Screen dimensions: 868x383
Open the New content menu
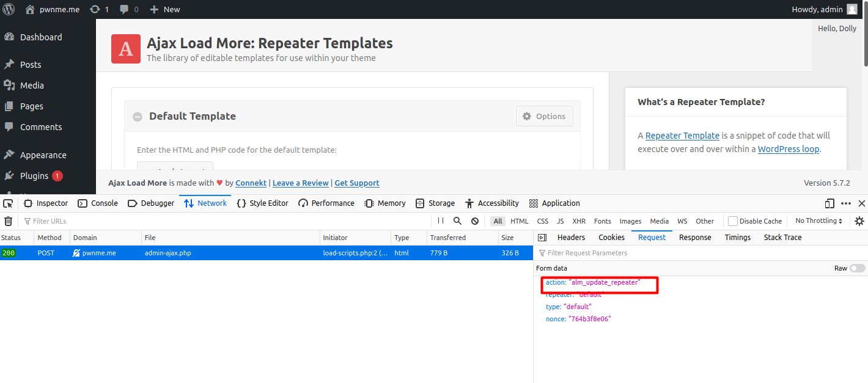point(165,9)
